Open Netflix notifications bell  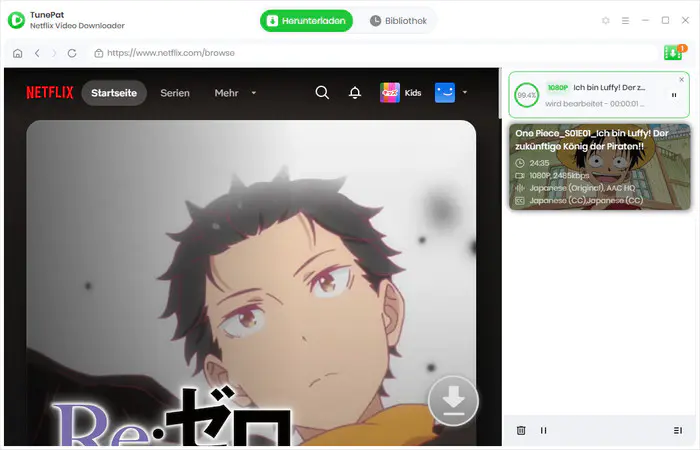pyautogui.click(x=355, y=92)
